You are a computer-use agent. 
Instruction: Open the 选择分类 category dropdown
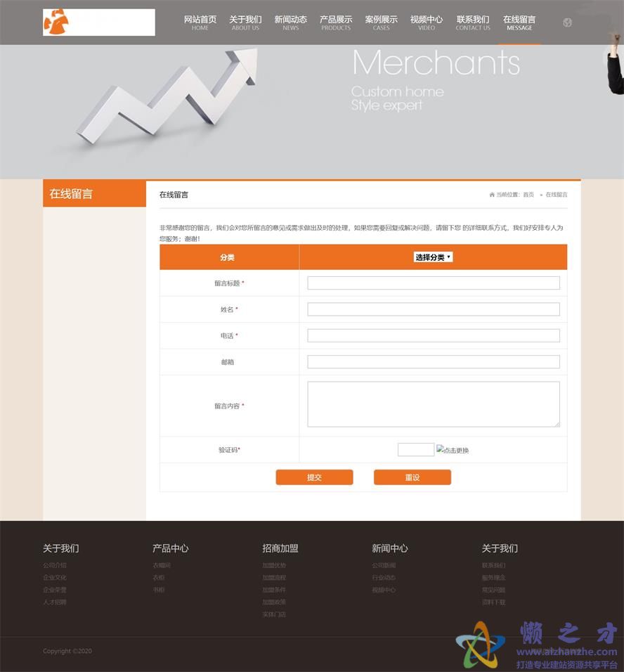(433, 257)
